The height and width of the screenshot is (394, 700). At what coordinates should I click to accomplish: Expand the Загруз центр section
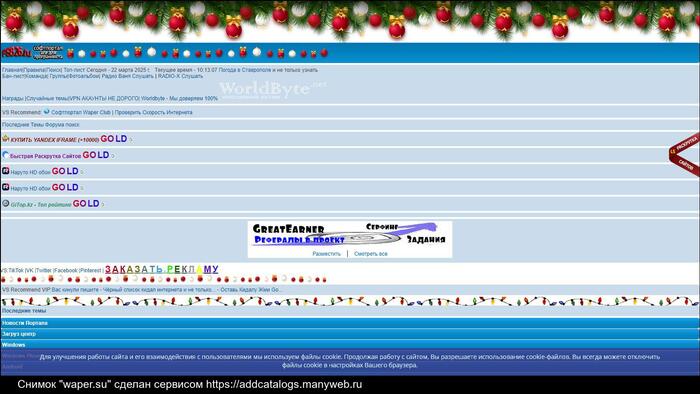tap(350, 334)
